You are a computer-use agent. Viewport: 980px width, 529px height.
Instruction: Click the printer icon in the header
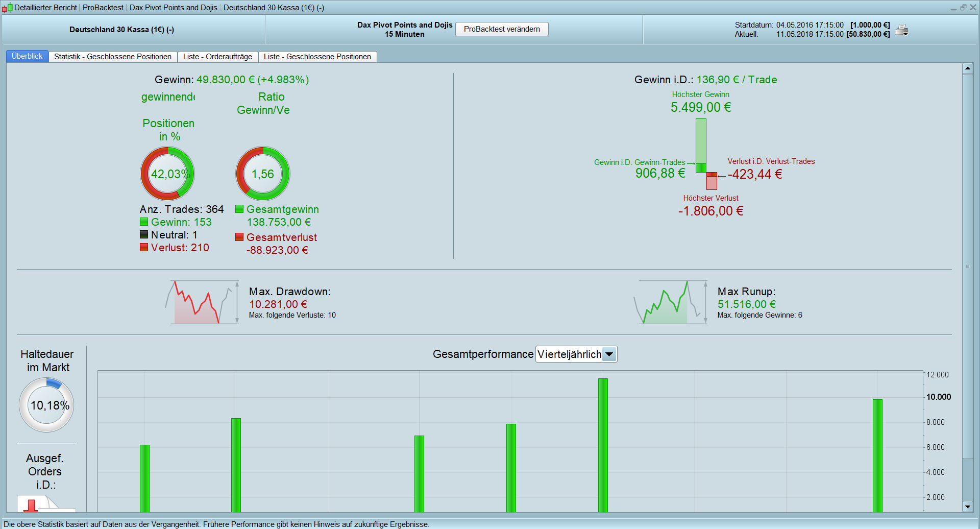[902, 30]
